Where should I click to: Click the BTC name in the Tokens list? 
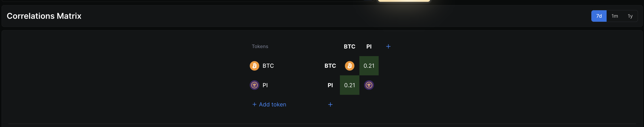coord(268,66)
